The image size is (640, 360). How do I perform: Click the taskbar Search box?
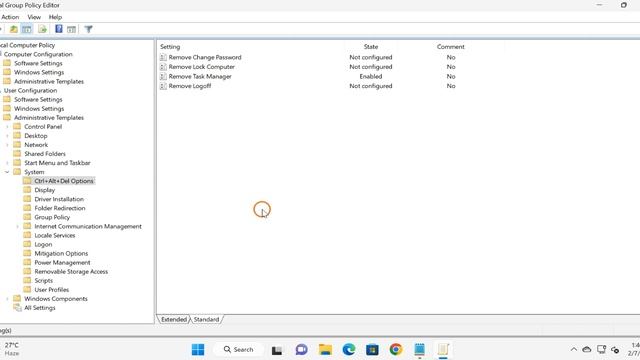click(x=238, y=349)
